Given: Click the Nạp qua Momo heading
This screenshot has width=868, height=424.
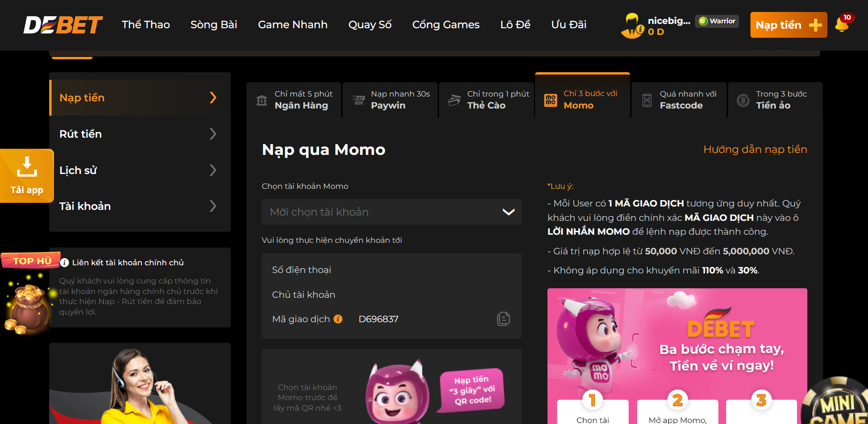Looking at the screenshot, I should [x=323, y=150].
